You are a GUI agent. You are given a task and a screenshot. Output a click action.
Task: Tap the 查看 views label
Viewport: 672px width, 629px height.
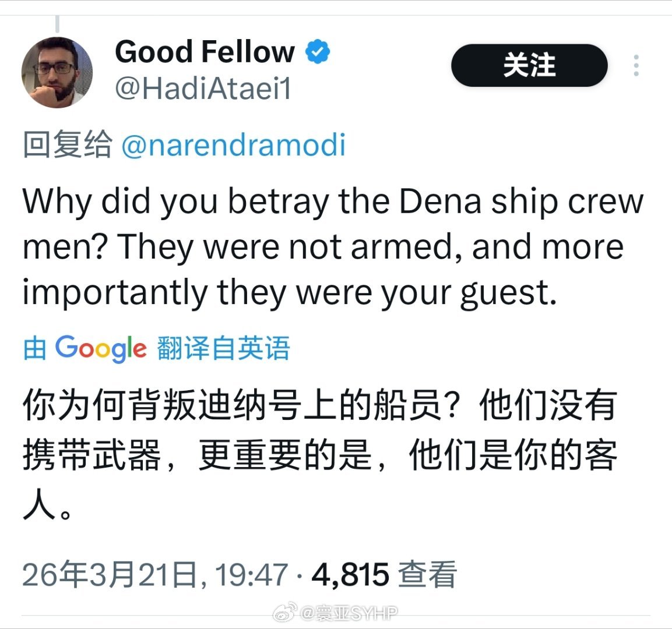tap(427, 575)
